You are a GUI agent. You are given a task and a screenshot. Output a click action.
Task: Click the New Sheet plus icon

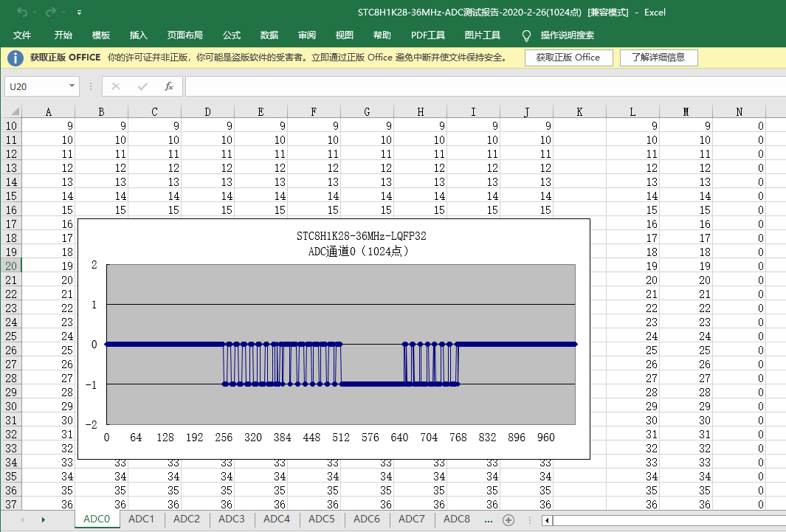tap(509, 520)
